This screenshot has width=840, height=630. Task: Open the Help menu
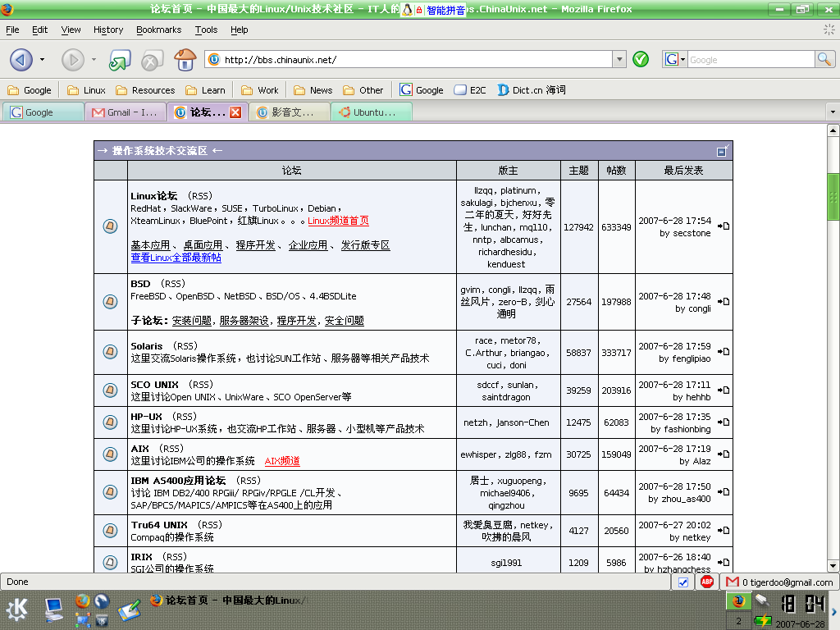(x=239, y=30)
